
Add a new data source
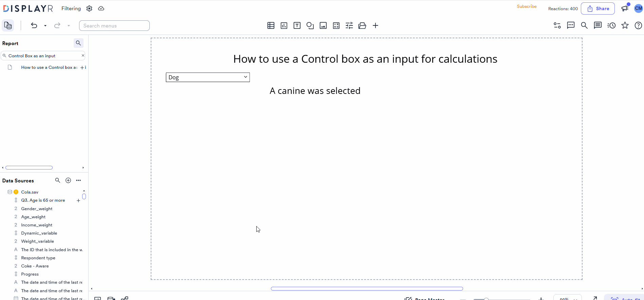(x=68, y=180)
